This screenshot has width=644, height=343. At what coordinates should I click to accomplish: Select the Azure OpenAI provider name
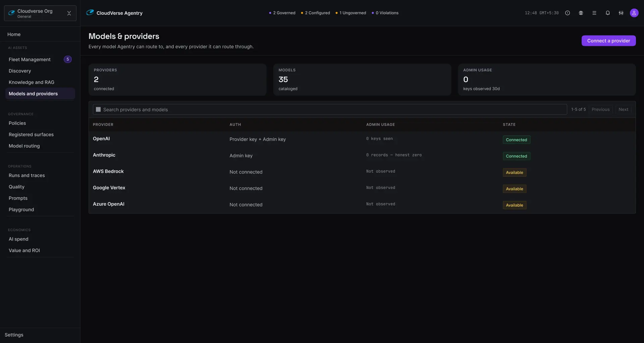109,204
